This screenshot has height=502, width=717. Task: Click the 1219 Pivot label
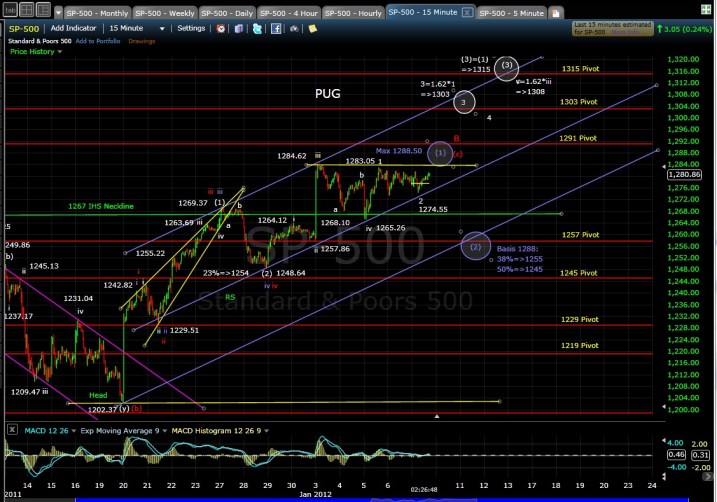click(x=579, y=346)
